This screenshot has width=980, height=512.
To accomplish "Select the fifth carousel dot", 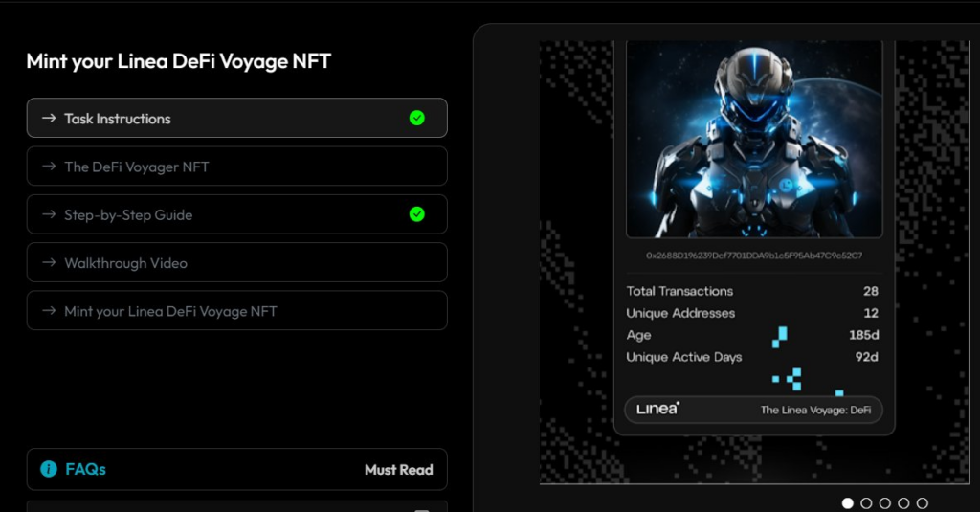I will click(x=923, y=502).
